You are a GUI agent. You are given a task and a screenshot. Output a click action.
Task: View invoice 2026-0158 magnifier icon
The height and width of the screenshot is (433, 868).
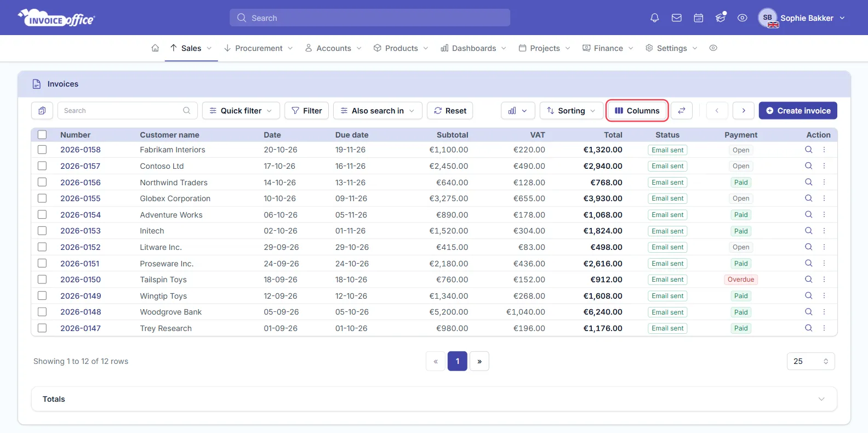click(808, 150)
